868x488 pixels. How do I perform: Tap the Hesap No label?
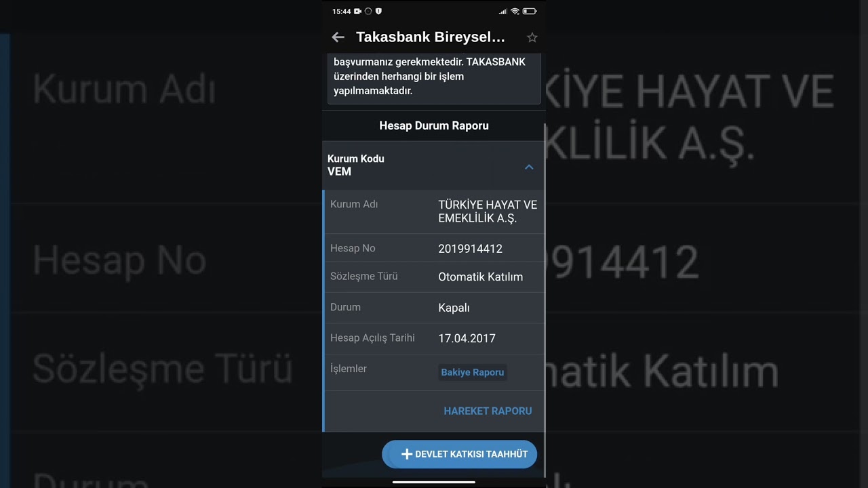point(353,248)
